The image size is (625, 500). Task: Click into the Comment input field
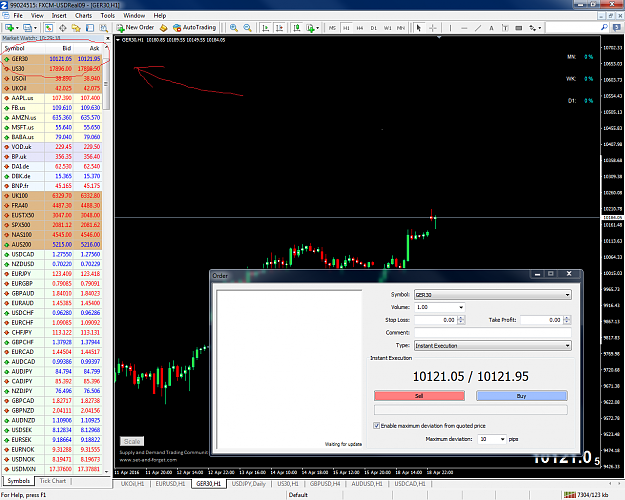pyautogui.click(x=493, y=333)
